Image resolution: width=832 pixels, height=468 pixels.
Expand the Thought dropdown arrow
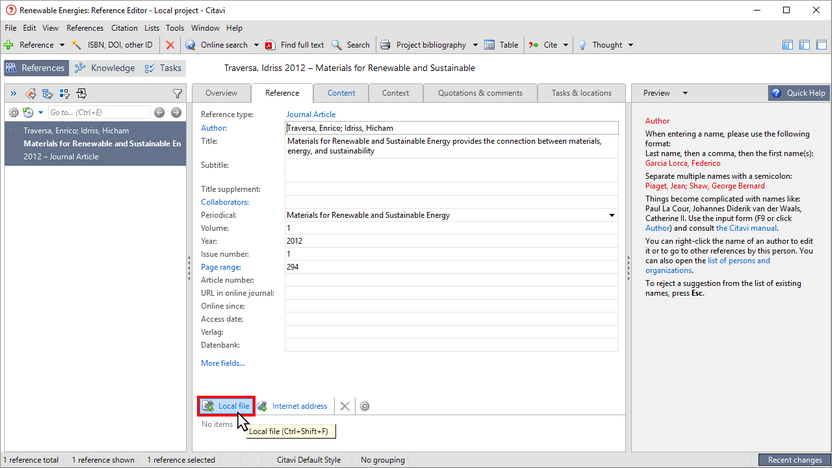pyautogui.click(x=630, y=45)
